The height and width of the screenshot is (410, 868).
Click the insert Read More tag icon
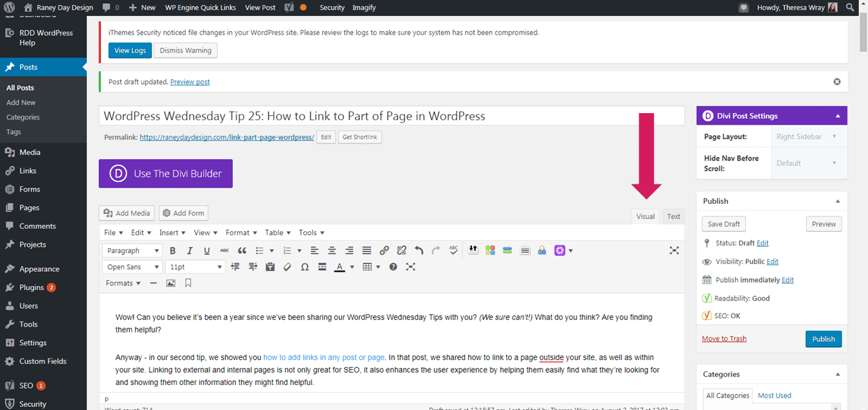coord(322,267)
